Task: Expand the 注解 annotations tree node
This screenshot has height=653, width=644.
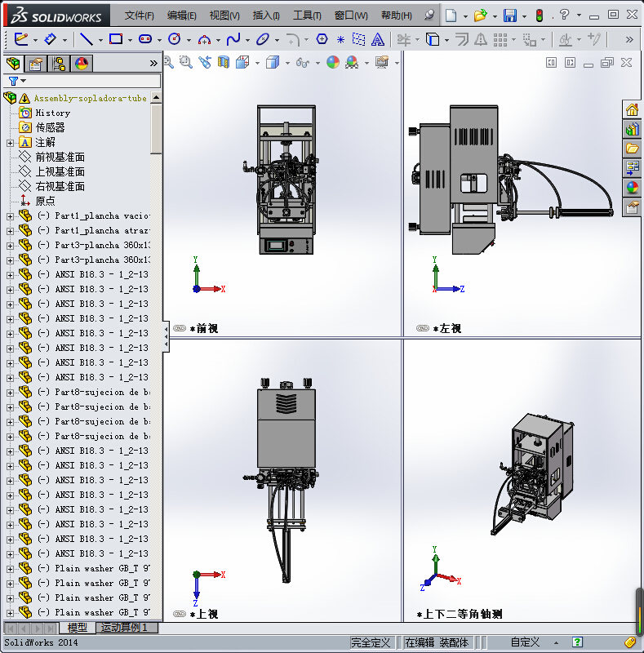Action: tap(10, 143)
